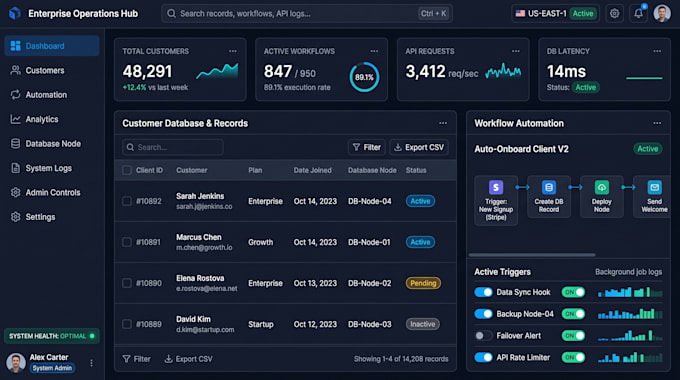
Task: Open Active Workflows card options menu
Action: pyautogui.click(x=374, y=51)
